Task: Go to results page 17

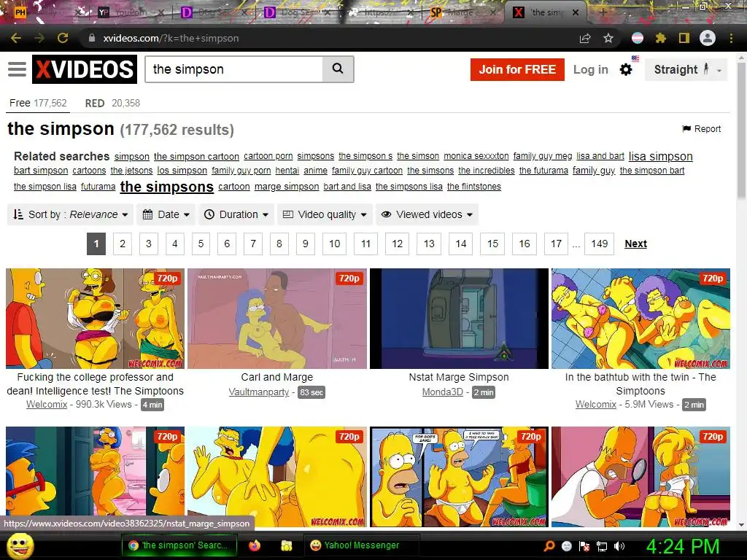Action: coord(556,244)
